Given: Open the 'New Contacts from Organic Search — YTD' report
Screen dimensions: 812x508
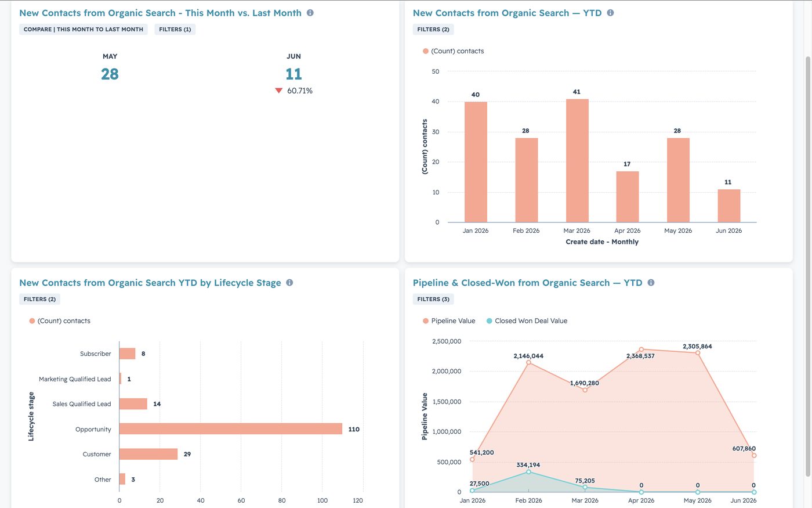Looking at the screenshot, I should click(x=507, y=13).
